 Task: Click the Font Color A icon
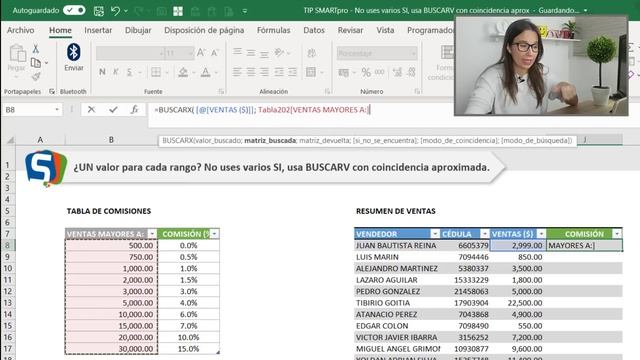pyautogui.click(x=206, y=72)
